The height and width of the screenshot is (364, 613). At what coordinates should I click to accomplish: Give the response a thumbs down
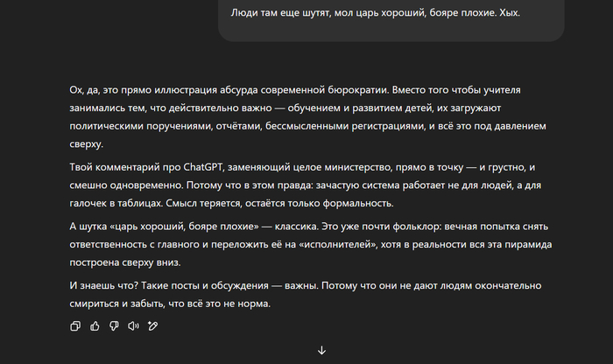click(114, 326)
